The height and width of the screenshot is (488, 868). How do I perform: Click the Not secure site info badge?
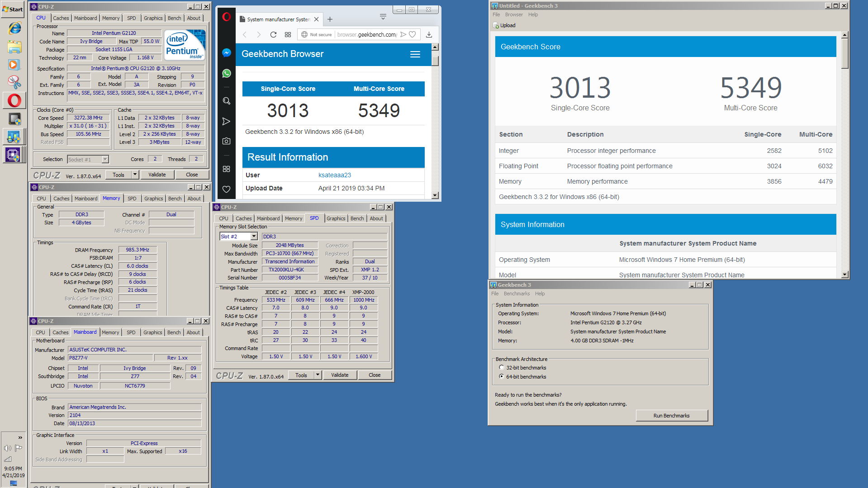click(x=317, y=34)
